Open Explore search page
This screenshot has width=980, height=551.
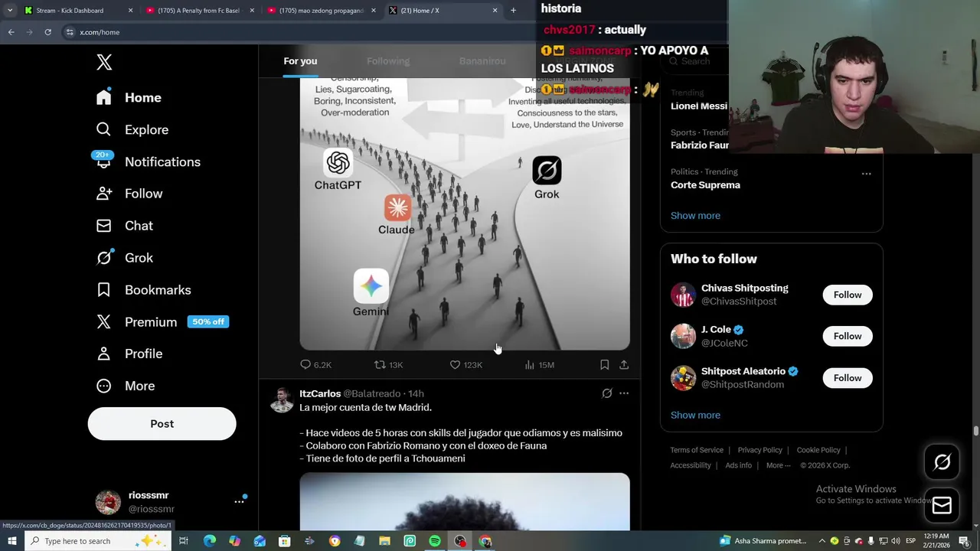pyautogui.click(x=132, y=129)
